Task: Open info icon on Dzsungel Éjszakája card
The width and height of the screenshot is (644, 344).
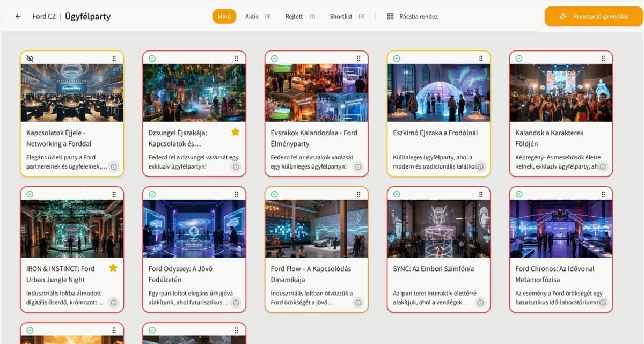Action: 236,166
